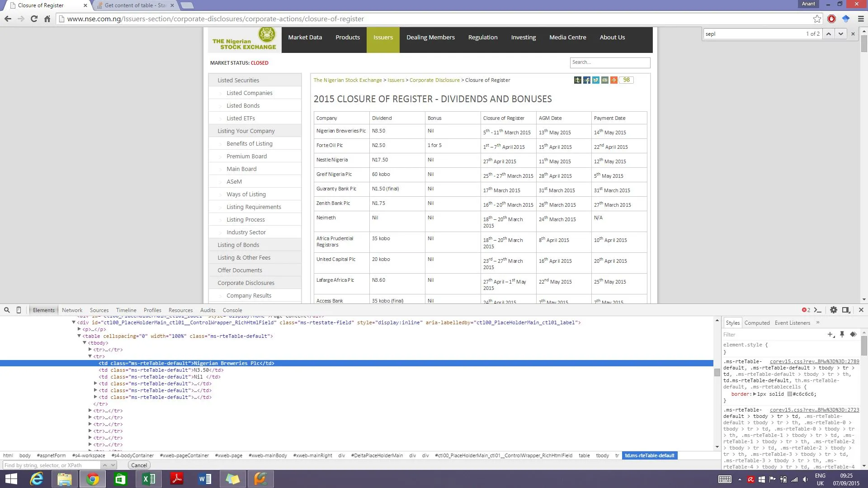Switch to the Network tab in DevTools
The height and width of the screenshot is (488, 868).
click(72, 310)
